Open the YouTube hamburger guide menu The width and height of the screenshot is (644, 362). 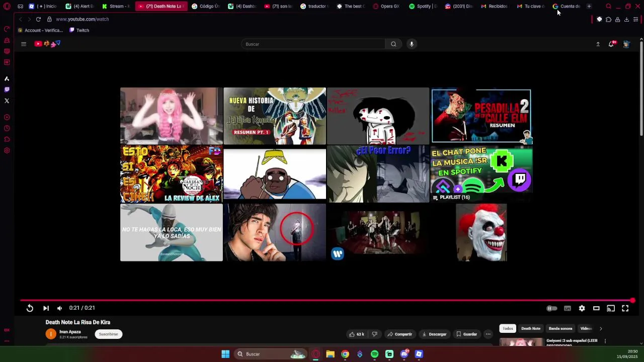click(x=23, y=44)
